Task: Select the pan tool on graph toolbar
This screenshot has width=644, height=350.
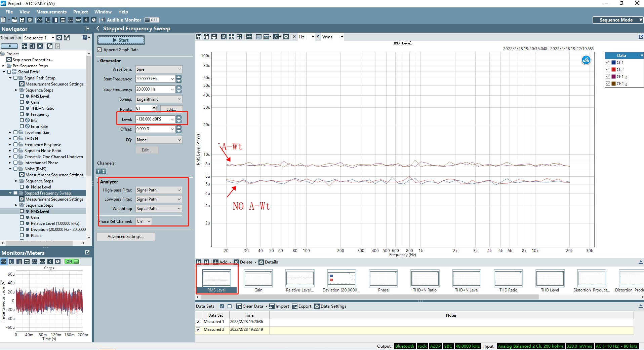Action: point(232,37)
